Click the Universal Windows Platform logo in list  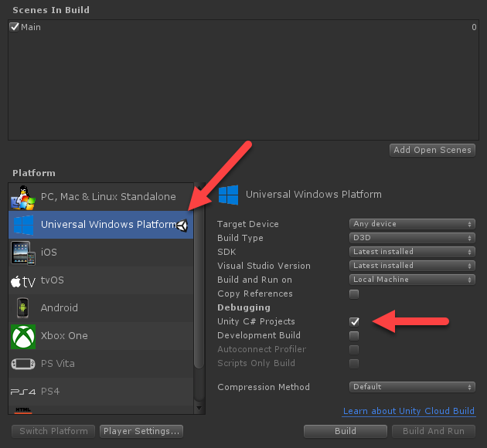coord(24,225)
